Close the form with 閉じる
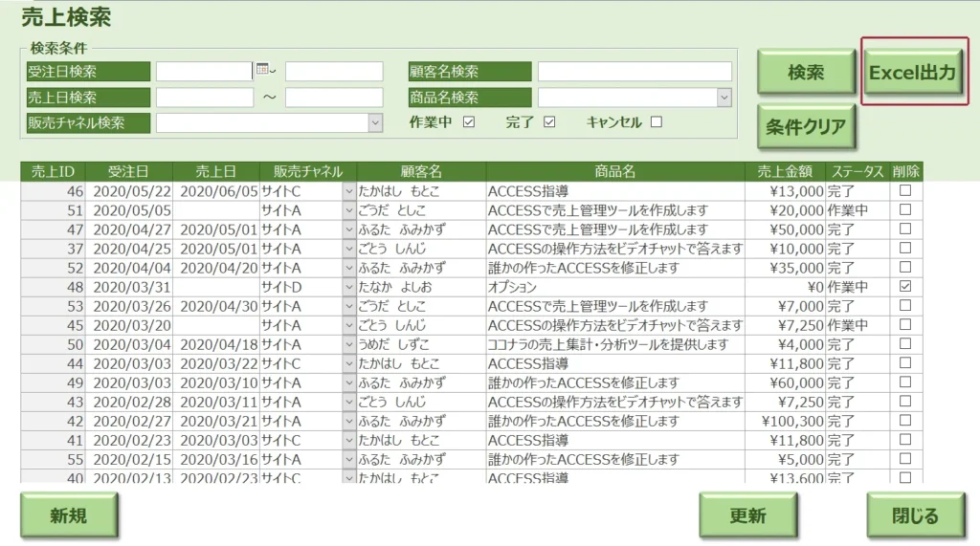The height and width of the screenshot is (546, 980). click(x=915, y=516)
